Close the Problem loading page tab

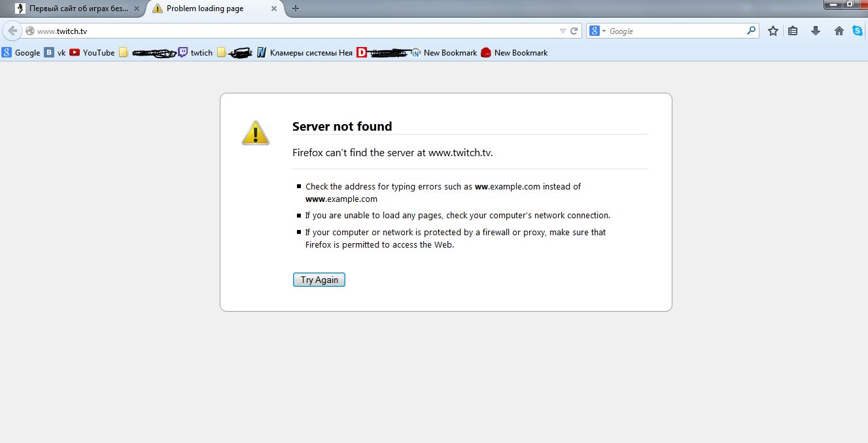274,8
